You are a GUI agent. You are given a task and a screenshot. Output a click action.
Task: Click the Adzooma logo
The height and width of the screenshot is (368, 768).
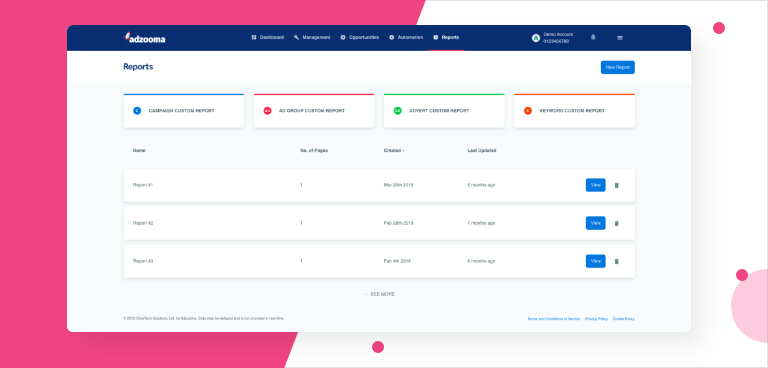[144, 38]
